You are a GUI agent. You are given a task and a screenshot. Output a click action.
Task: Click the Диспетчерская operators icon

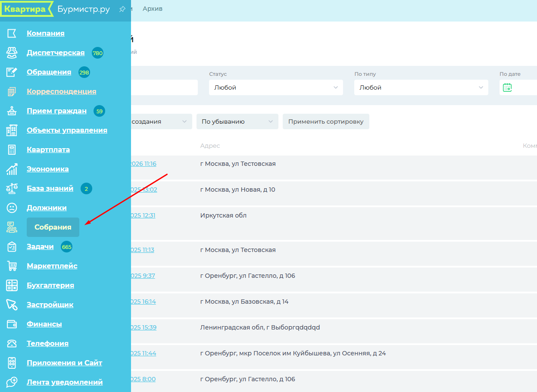[x=12, y=53]
